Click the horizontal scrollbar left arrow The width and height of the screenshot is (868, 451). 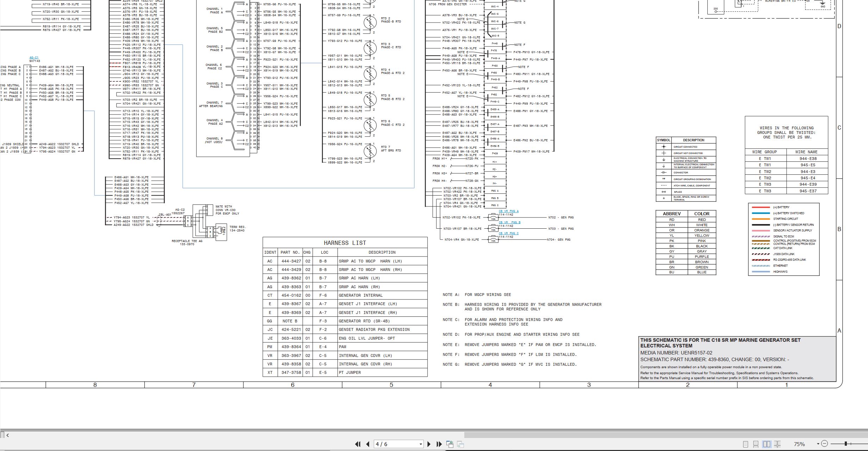tap(7, 435)
